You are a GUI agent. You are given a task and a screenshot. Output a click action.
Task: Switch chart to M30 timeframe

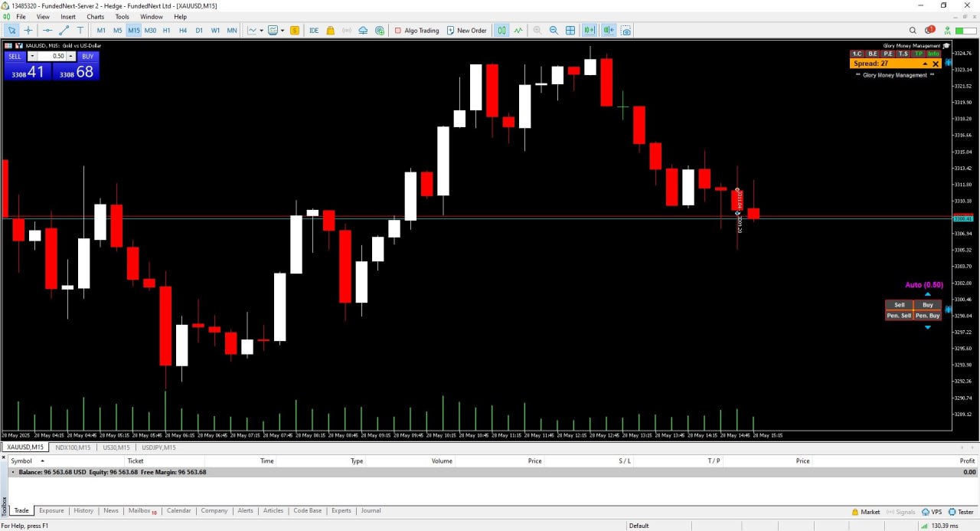tap(150, 31)
